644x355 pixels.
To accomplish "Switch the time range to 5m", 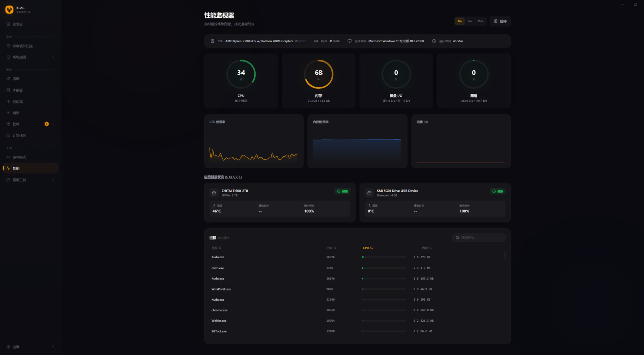I will click(469, 21).
